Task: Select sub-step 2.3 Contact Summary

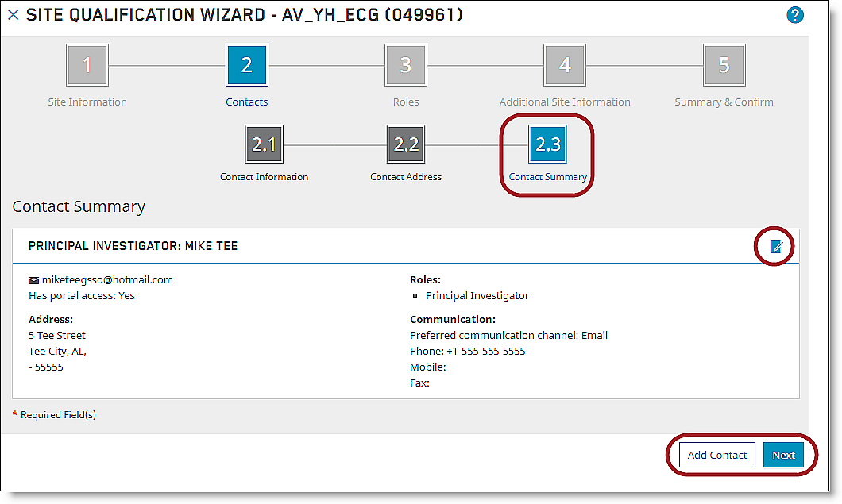Action: click(x=548, y=144)
